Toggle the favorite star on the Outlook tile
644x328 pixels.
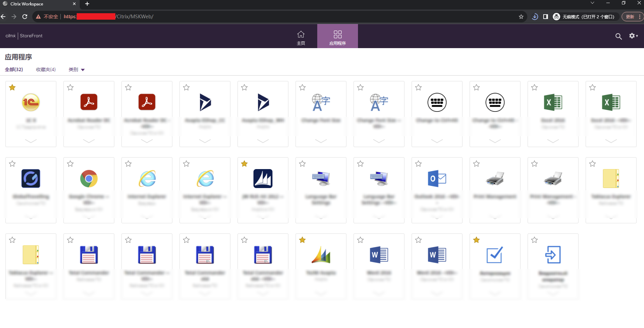418,164
